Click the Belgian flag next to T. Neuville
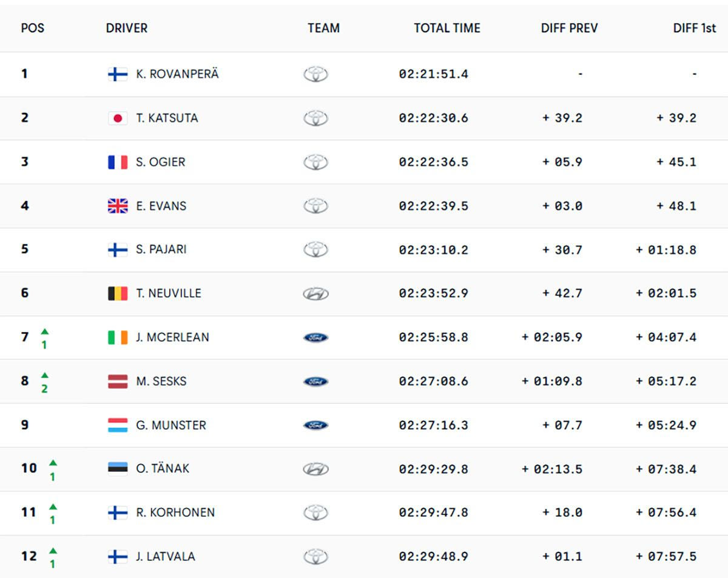Image resolution: width=728 pixels, height=578 pixels. coord(118,294)
